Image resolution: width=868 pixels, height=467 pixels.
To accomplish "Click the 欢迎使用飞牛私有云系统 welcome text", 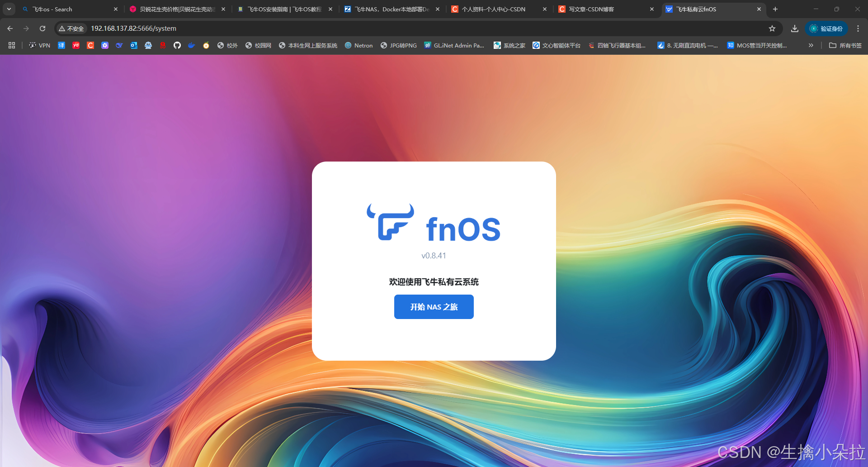I will pyautogui.click(x=434, y=282).
